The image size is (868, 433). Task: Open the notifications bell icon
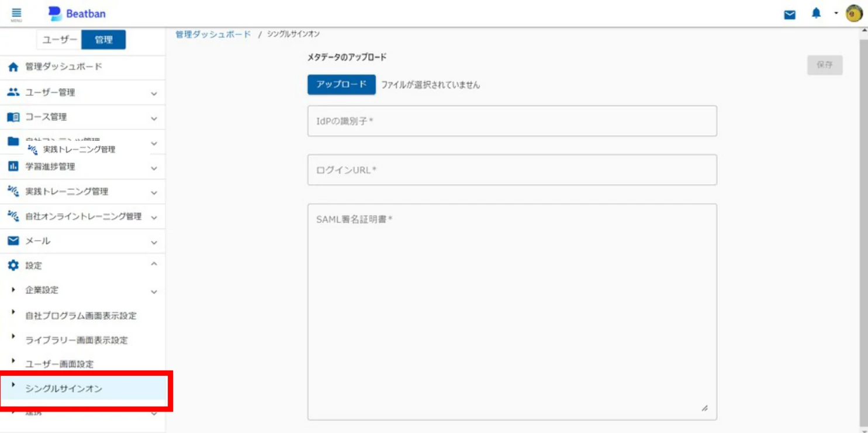[x=817, y=13]
